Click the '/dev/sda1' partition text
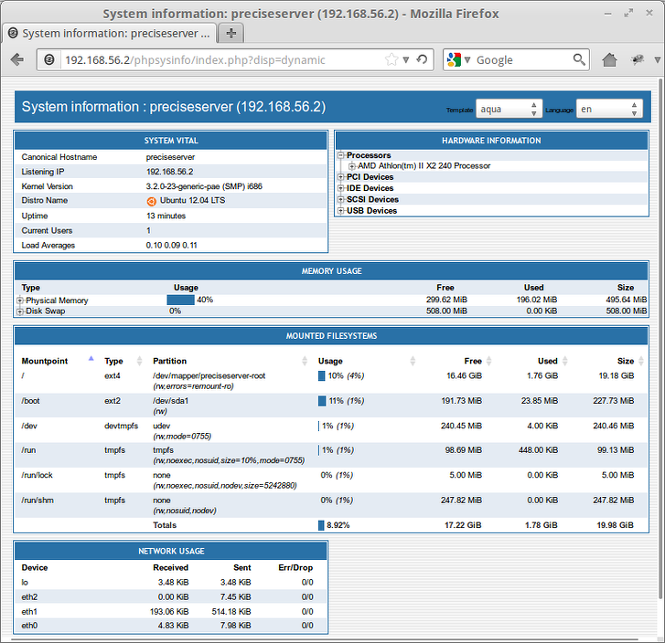665x643 pixels. point(170,401)
